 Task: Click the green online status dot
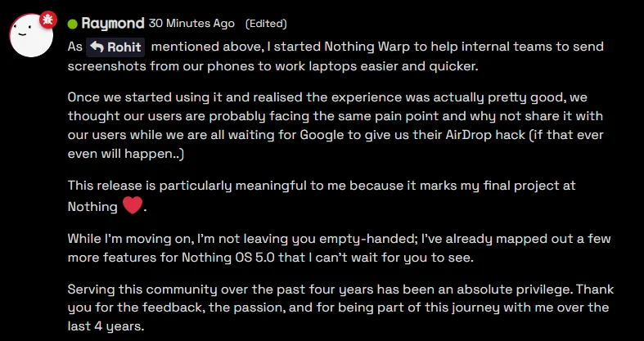(x=72, y=24)
